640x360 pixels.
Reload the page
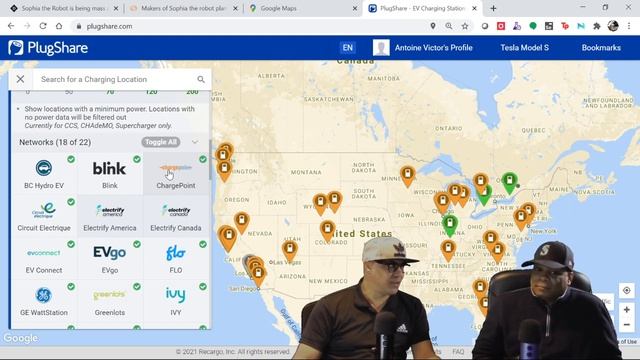coord(43,26)
